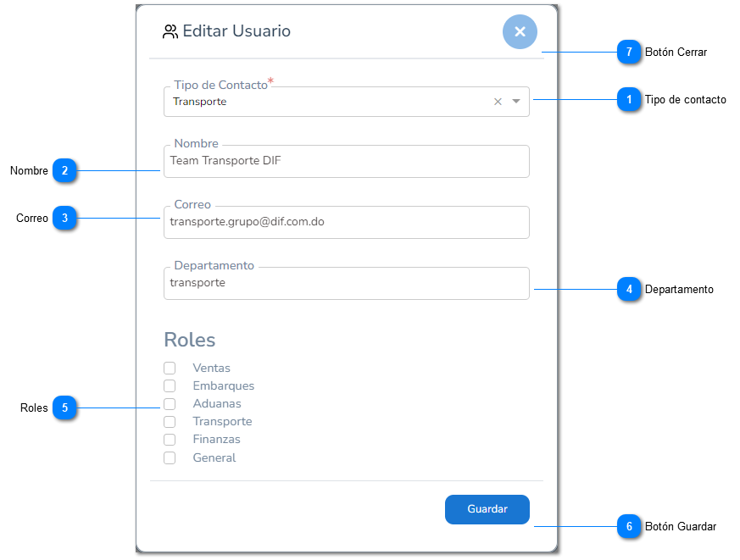
Task: Toggle the Finanzas role checkbox
Action: pos(170,440)
